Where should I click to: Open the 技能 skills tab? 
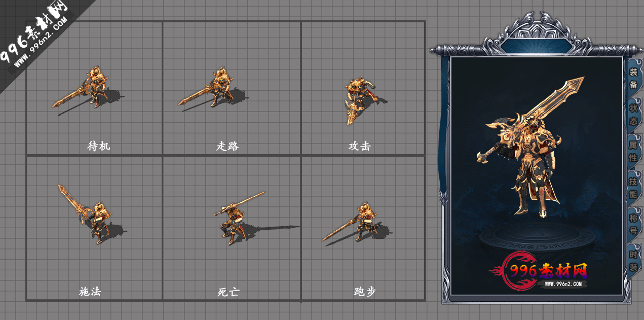633,188
